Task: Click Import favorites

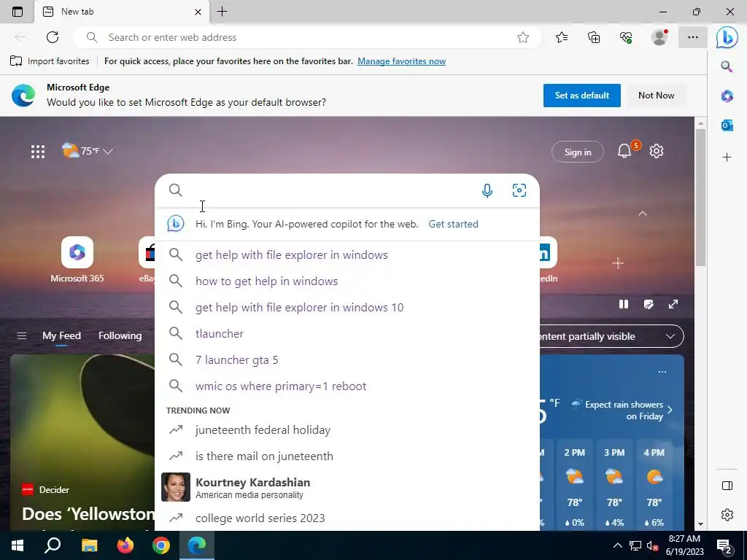Action: pos(50,61)
